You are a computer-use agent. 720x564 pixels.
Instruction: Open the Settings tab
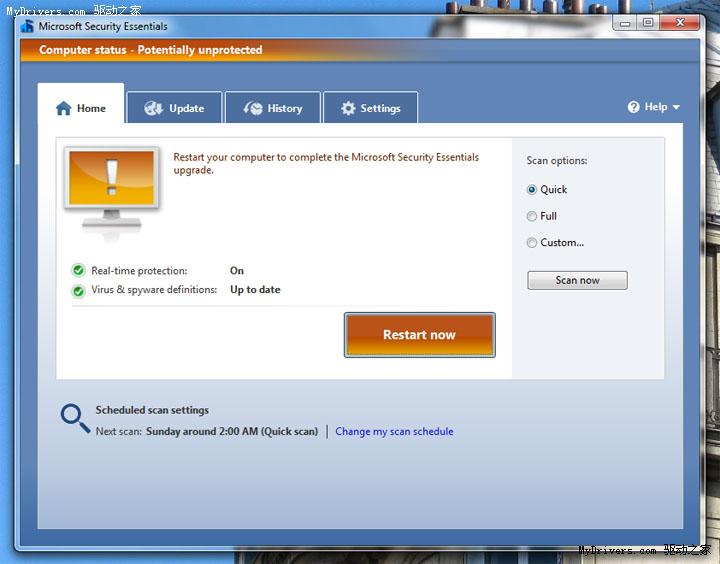(371, 107)
